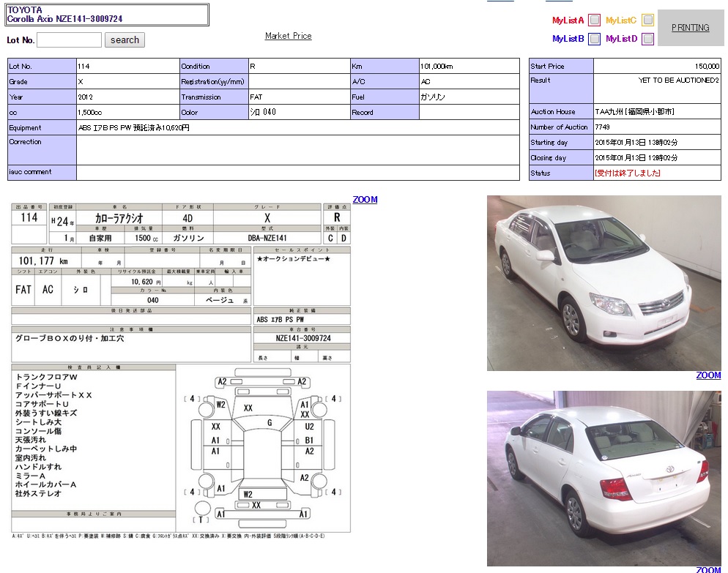
Task: Check the MyListC box
Action: [x=647, y=20]
